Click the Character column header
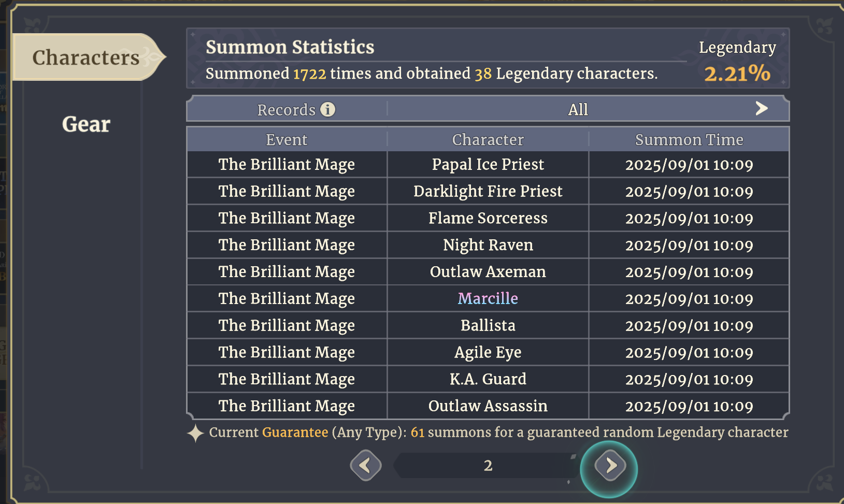The width and height of the screenshot is (844, 504). tap(488, 140)
